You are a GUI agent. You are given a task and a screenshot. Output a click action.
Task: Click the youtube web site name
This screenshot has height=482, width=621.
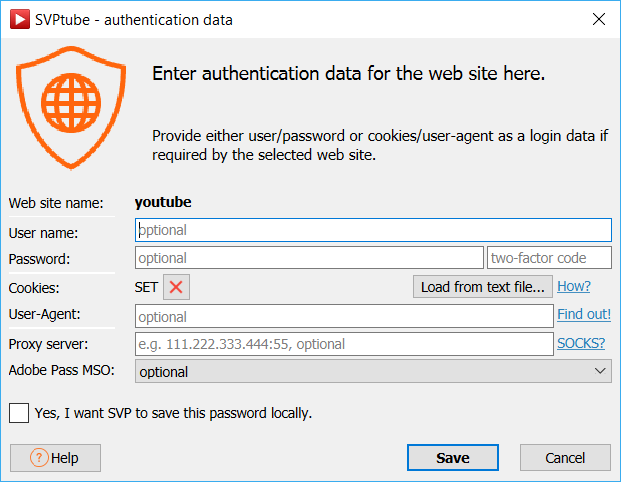(x=163, y=202)
